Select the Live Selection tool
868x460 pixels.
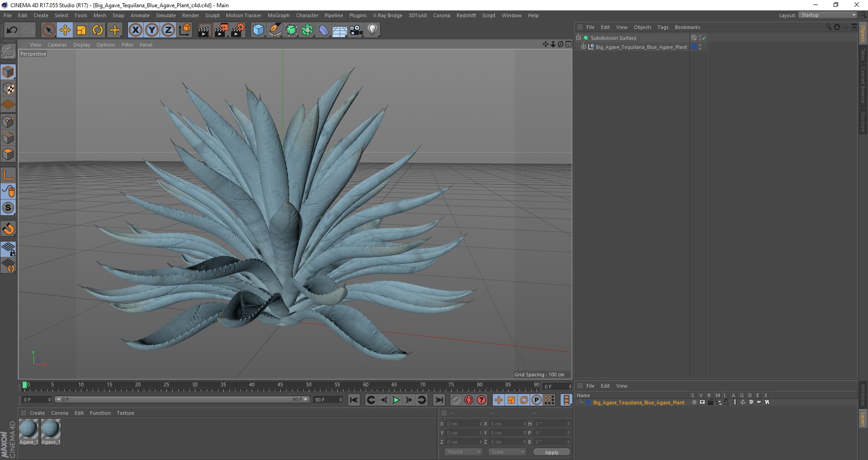click(48, 30)
